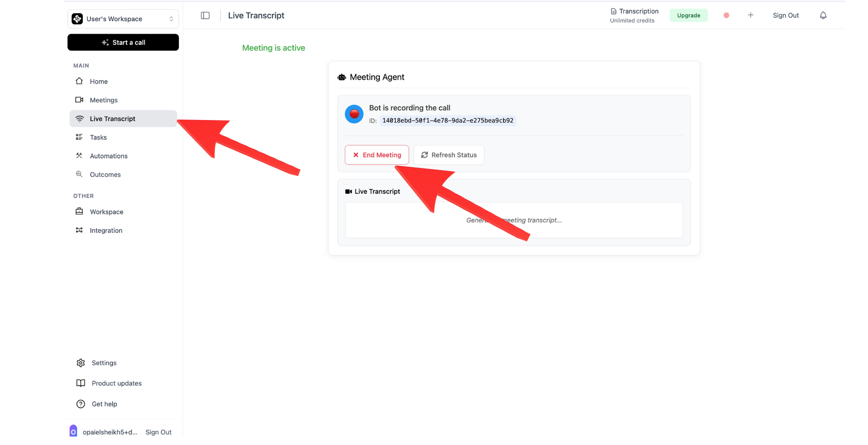Open Tasks from the sidebar icon
868x445 pixels.
(x=79, y=137)
